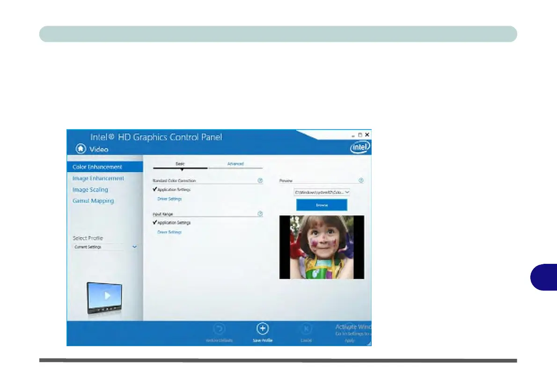Open help for Input Range
Screen dimensions: 557x392
[x=260, y=214]
